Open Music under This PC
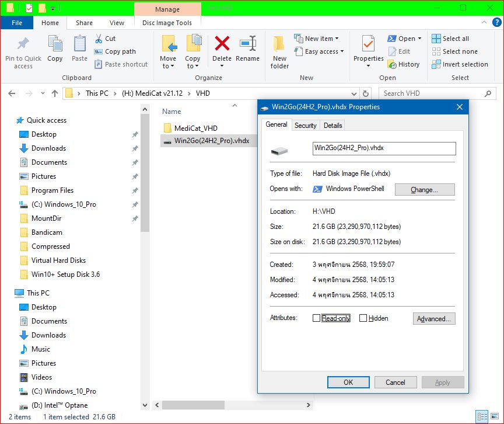The height and width of the screenshot is (424, 504). click(40, 349)
